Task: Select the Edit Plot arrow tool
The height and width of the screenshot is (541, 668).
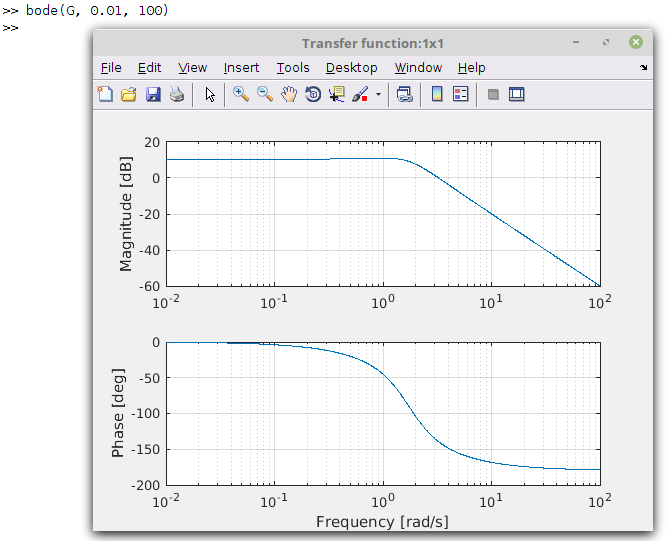Action: [x=210, y=94]
